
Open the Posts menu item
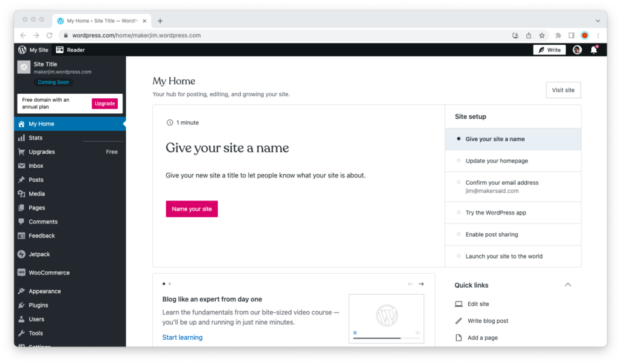[70, 180]
